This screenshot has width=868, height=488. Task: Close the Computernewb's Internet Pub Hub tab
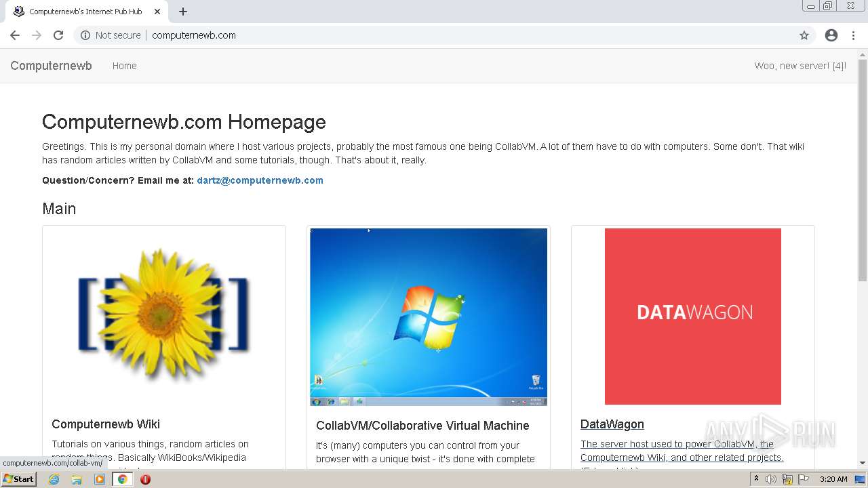click(x=157, y=12)
